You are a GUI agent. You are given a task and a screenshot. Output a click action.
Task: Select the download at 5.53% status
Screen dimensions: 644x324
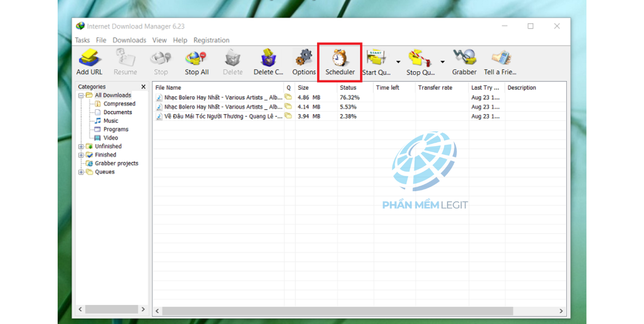coord(359,107)
